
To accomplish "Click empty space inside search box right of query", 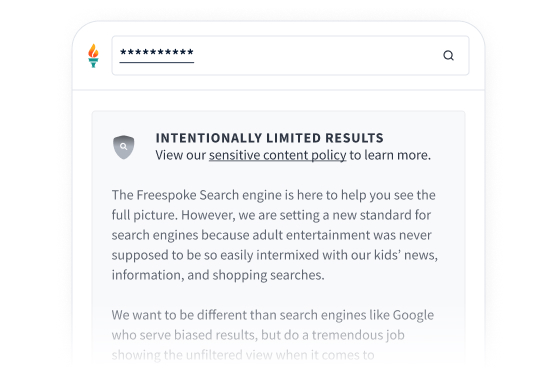I will tap(316, 55).
